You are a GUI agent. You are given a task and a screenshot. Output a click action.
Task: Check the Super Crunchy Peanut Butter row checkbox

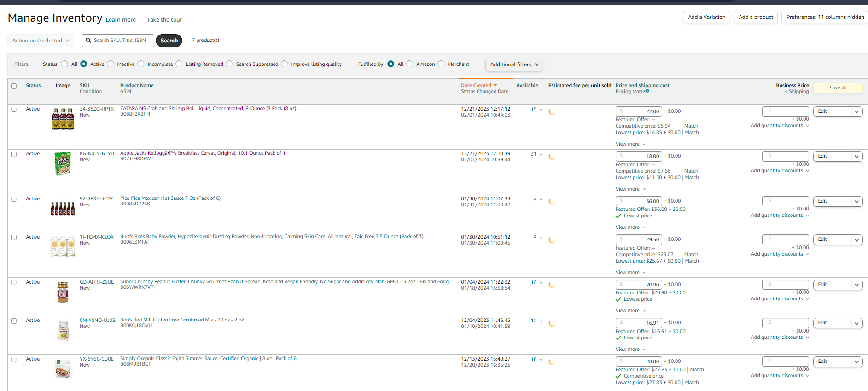[x=14, y=283]
